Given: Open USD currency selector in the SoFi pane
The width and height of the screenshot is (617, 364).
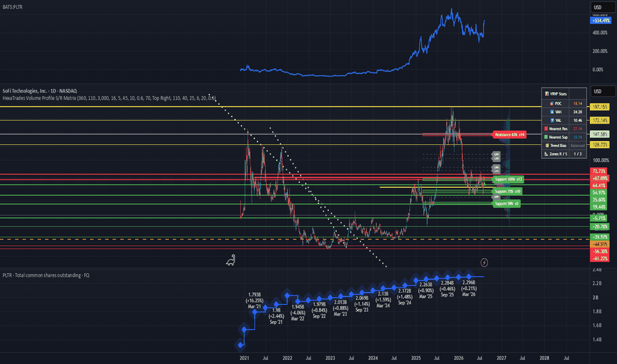Looking at the screenshot, I should click(x=602, y=91).
